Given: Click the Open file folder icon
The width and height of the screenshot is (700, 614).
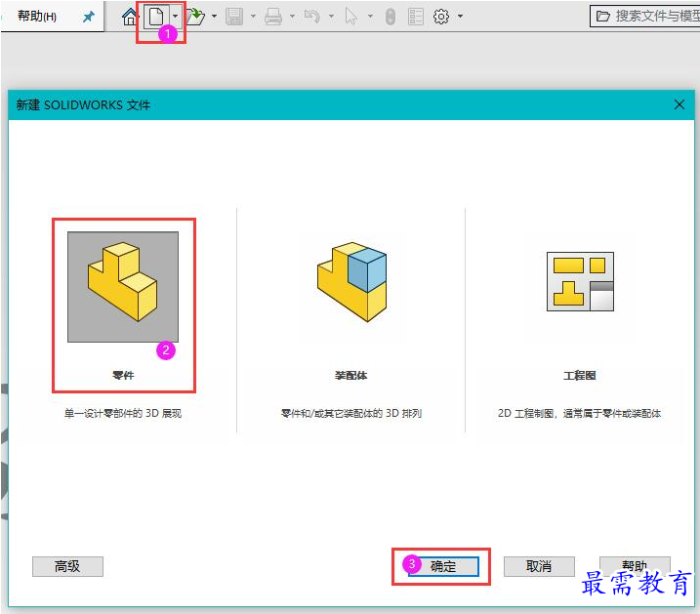Looking at the screenshot, I should (x=195, y=17).
